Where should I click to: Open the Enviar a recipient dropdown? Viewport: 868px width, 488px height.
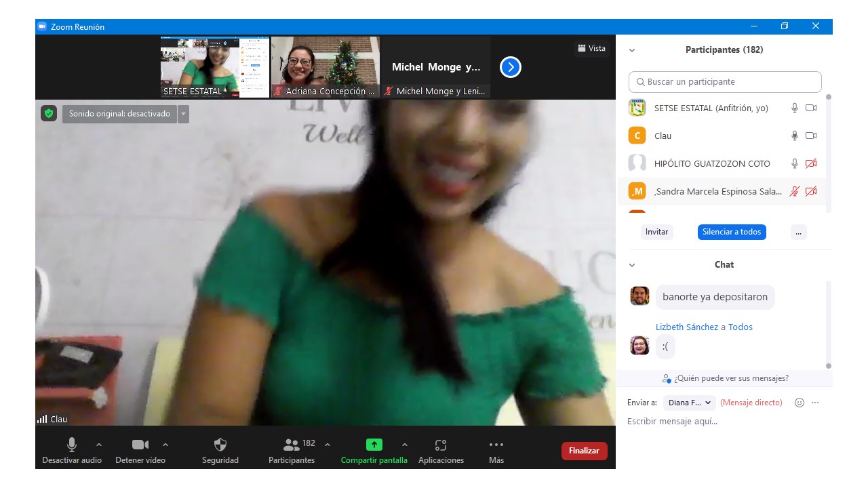pyautogui.click(x=689, y=403)
